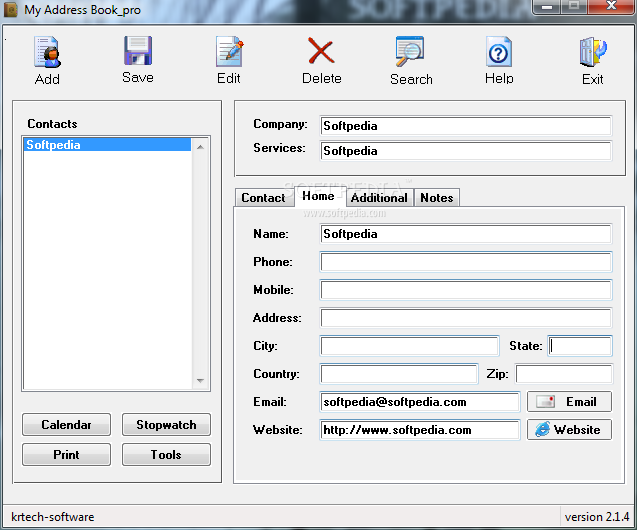Viewport: 637px width, 530px height.
Task: Click the Website URL text field
Action: pos(420,430)
